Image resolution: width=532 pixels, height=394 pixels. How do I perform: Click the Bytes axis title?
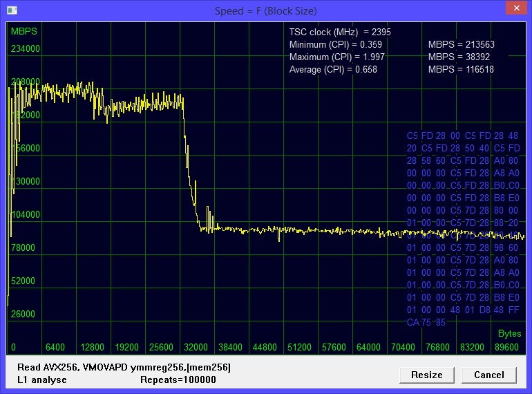point(509,334)
